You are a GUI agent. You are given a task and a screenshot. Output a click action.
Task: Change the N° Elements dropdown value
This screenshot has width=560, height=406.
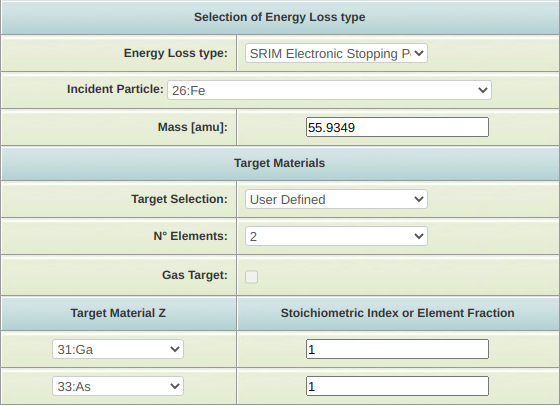pos(336,236)
